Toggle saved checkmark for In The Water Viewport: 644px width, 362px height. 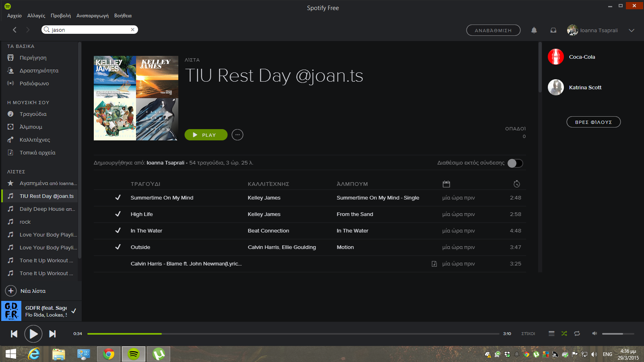click(x=118, y=230)
